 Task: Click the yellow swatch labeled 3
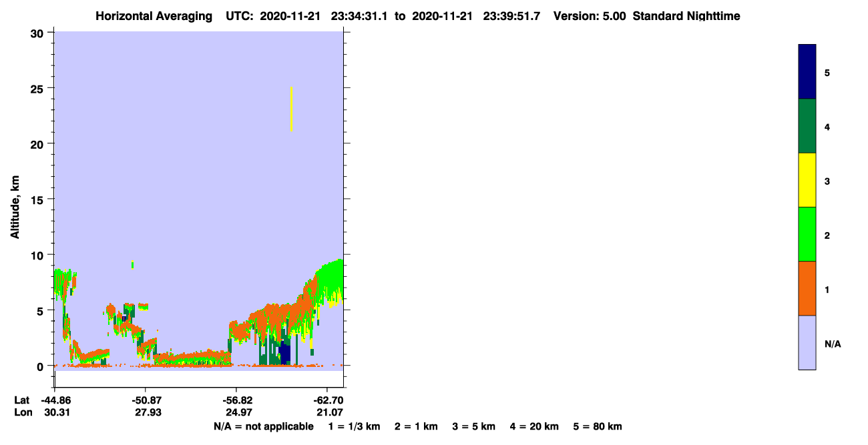(x=807, y=180)
